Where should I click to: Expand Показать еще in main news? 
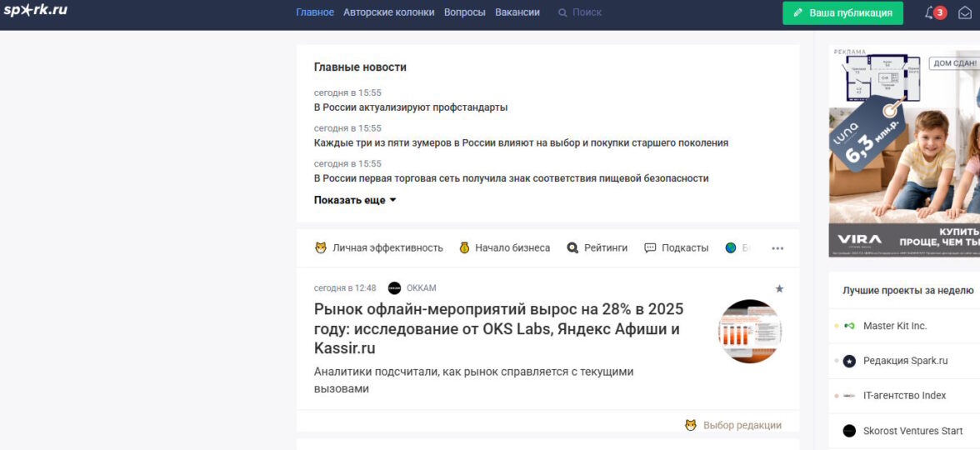click(x=355, y=201)
